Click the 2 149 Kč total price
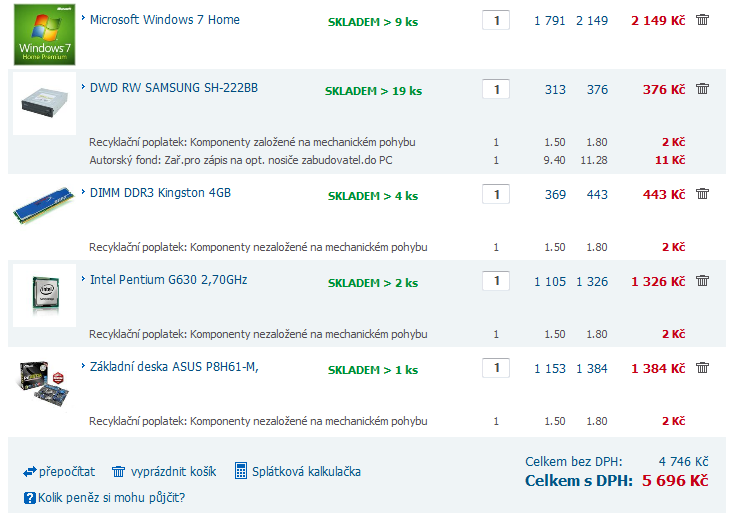Image resolution: width=733 pixels, height=513 pixels. pyautogui.click(x=658, y=21)
